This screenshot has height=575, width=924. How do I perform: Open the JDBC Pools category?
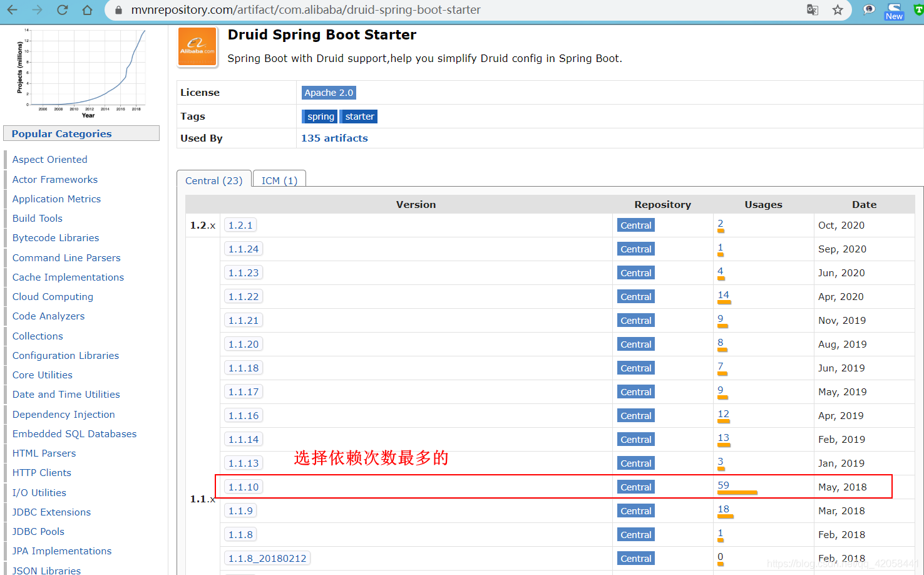click(x=38, y=532)
